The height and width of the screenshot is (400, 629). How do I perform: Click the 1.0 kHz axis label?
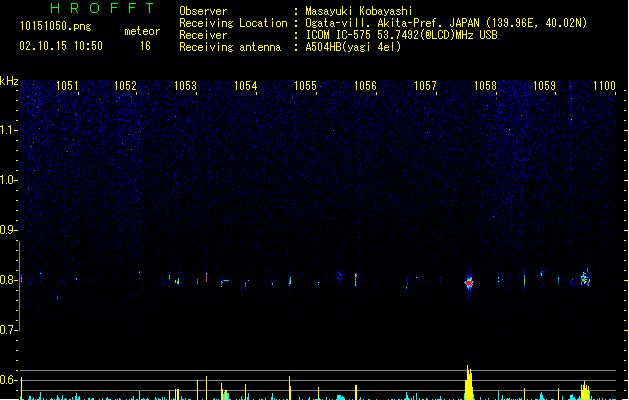8,180
